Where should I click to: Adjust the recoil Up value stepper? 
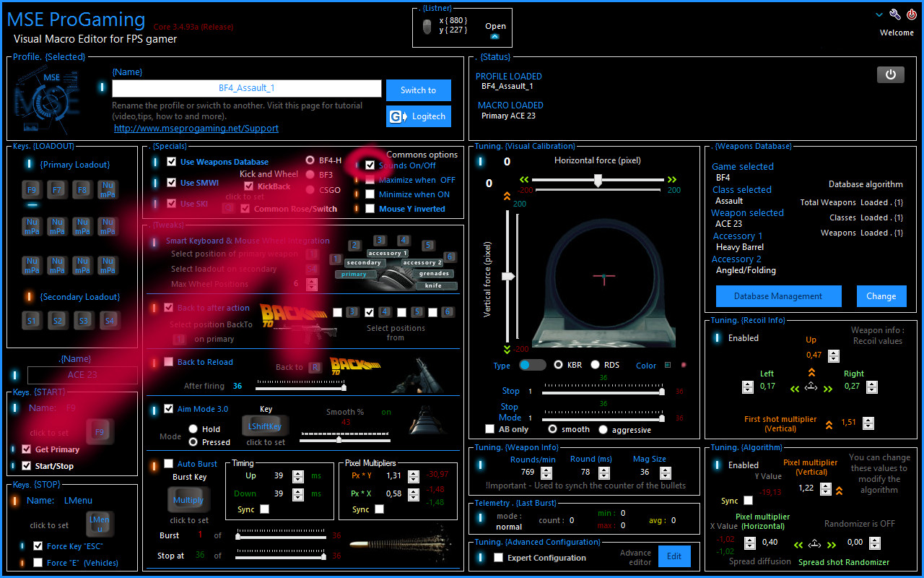pos(834,355)
